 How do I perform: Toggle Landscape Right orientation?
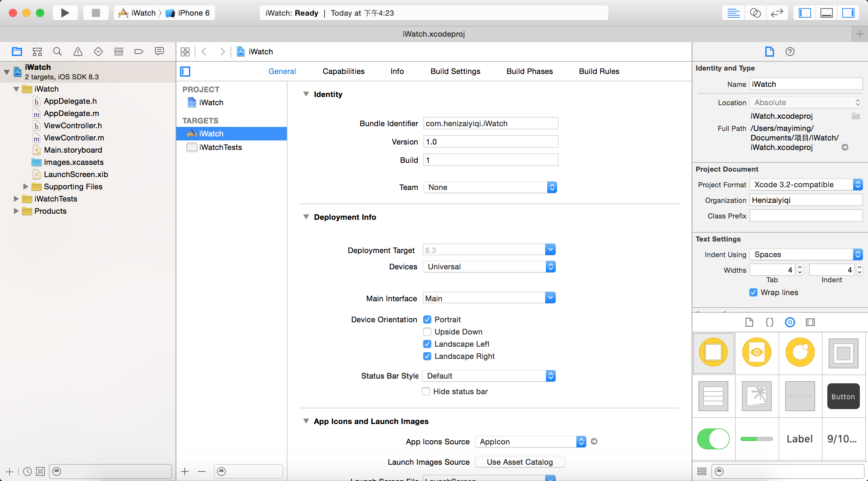tap(427, 356)
